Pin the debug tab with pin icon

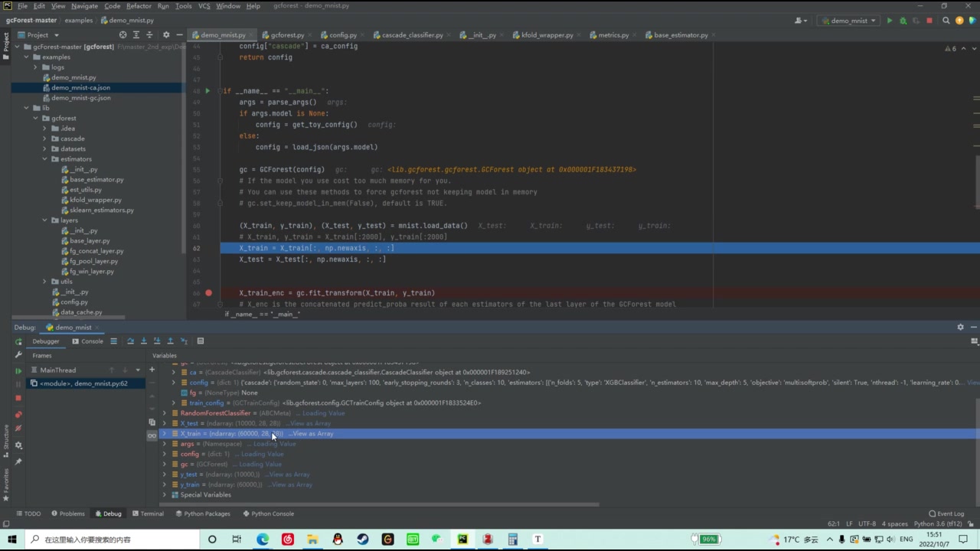tap(18, 461)
